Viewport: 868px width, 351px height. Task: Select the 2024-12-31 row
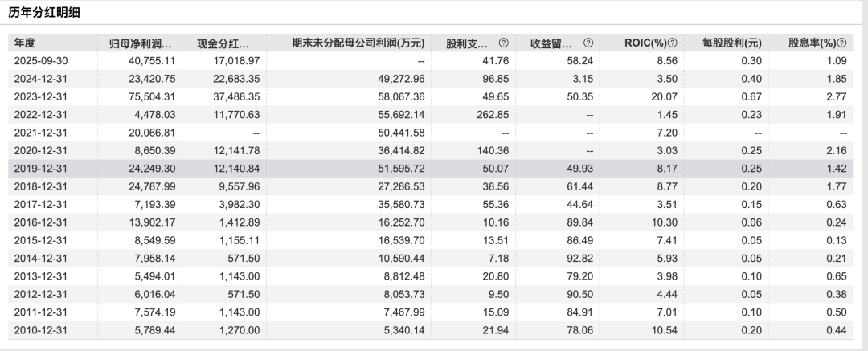click(41, 78)
